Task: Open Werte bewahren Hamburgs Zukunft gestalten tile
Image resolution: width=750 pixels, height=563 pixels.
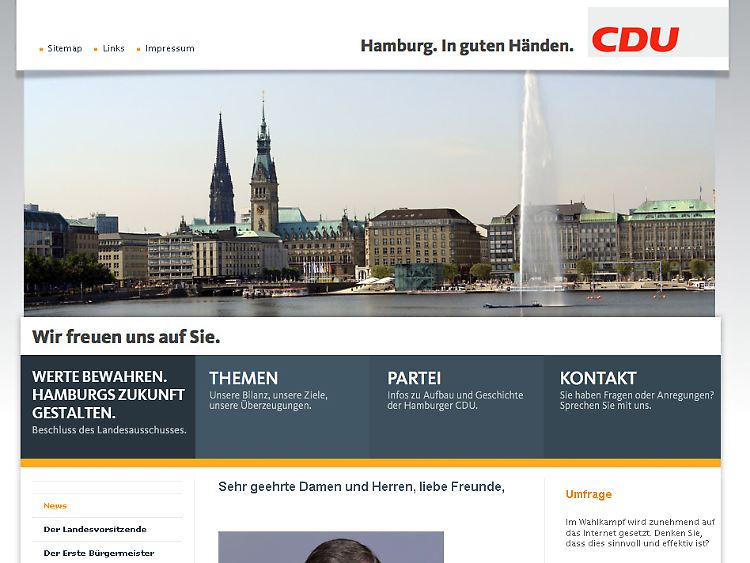Action: coord(108,407)
